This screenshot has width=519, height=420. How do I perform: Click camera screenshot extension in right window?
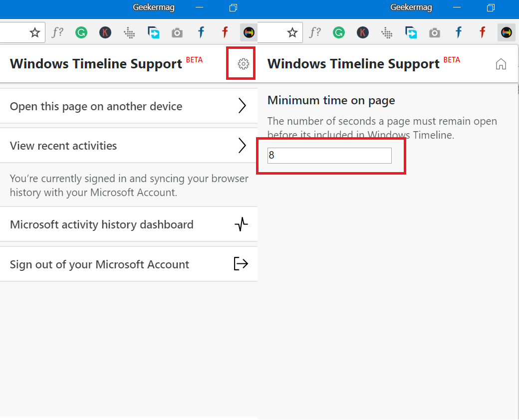click(435, 33)
